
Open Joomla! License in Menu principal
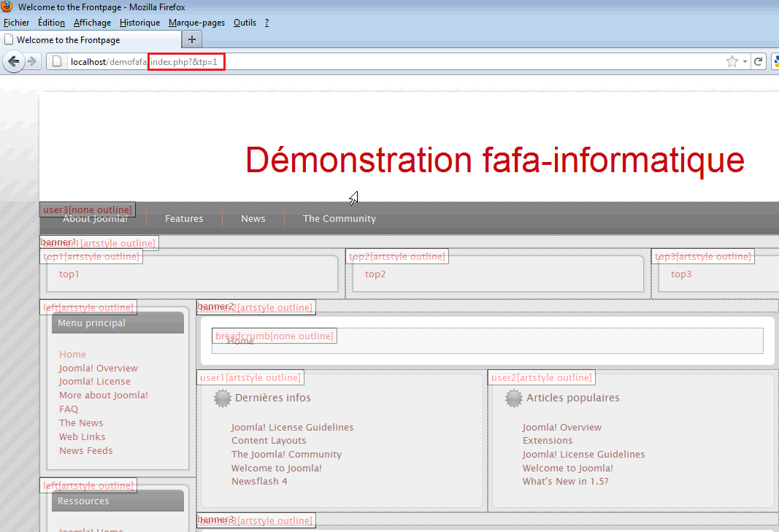tap(95, 382)
